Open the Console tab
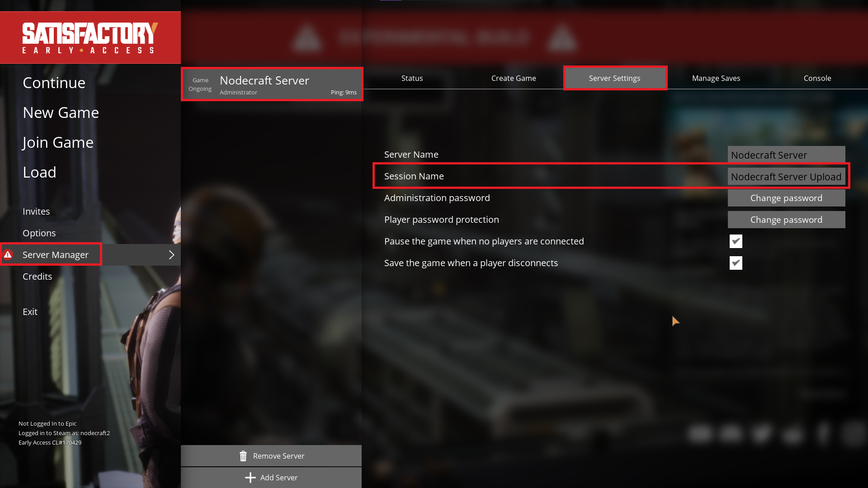The height and width of the screenshot is (488, 868). coord(817,78)
